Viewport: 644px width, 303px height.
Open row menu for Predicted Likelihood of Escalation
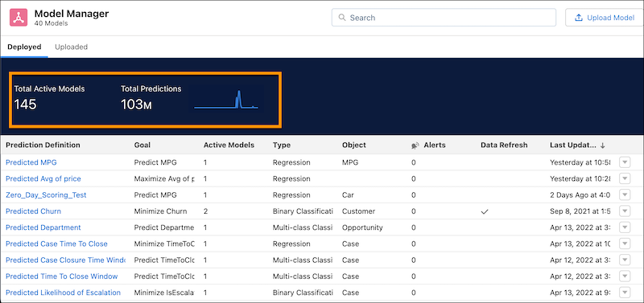[625, 293]
